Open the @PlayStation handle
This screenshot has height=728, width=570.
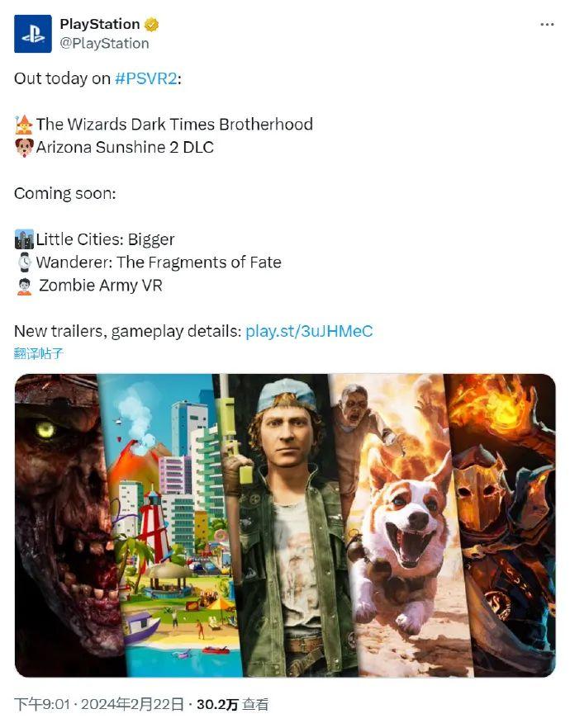pos(105,44)
